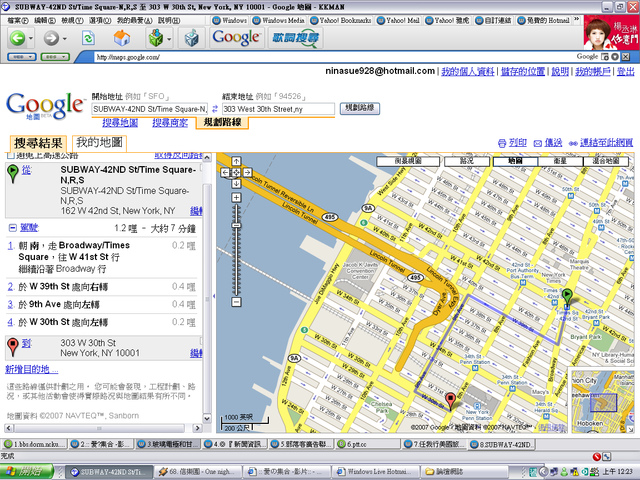The image size is (640, 480).
Task: Open the 我的地圖 tab
Action: point(99,143)
